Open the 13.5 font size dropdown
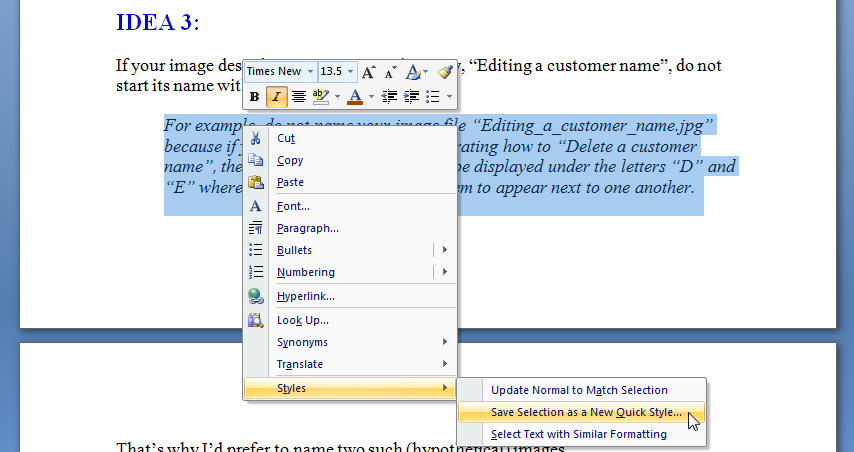The width and height of the screenshot is (854, 452). point(350,71)
